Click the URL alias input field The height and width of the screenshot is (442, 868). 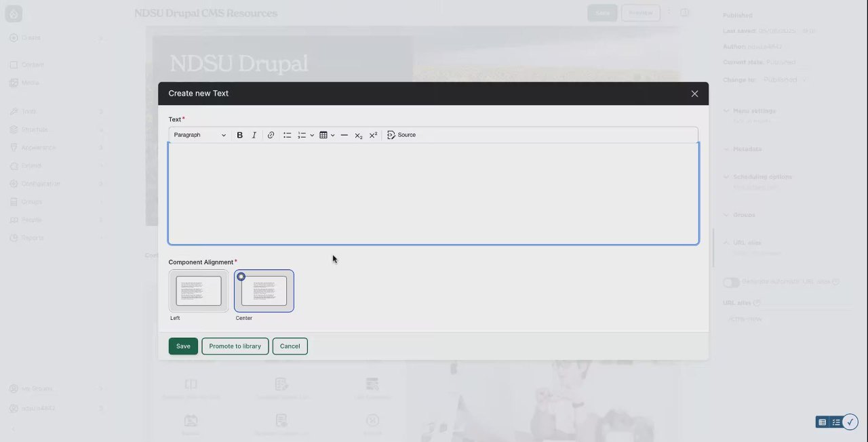(787, 319)
